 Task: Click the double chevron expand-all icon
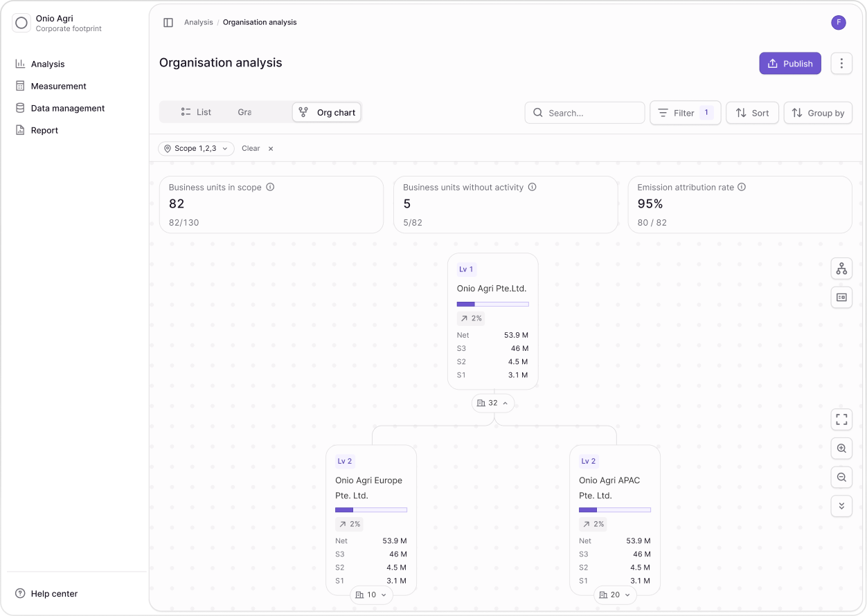841,506
